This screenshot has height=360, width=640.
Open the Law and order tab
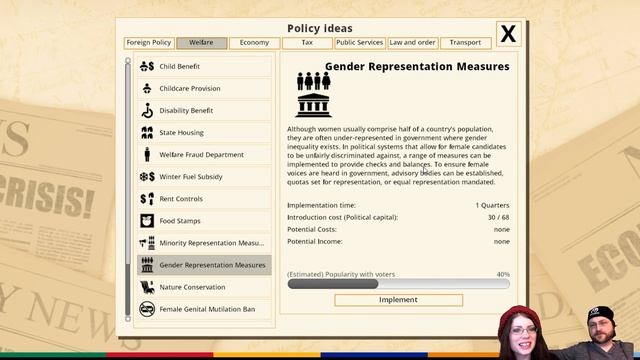[x=412, y=42]
